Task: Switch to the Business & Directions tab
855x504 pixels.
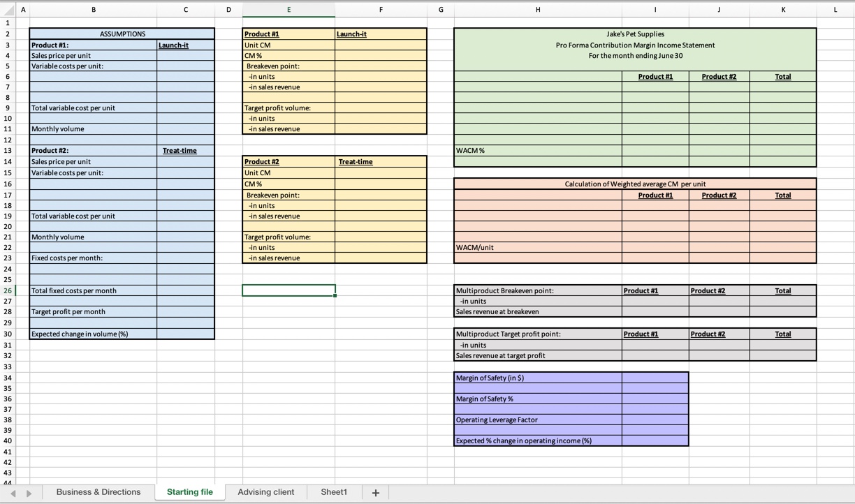Action: 98,492
